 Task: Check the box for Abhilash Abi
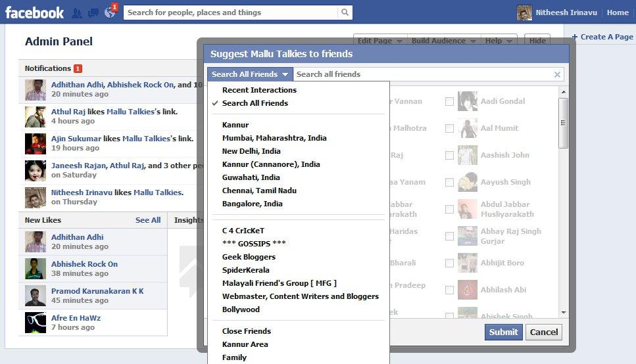point(449,290)
